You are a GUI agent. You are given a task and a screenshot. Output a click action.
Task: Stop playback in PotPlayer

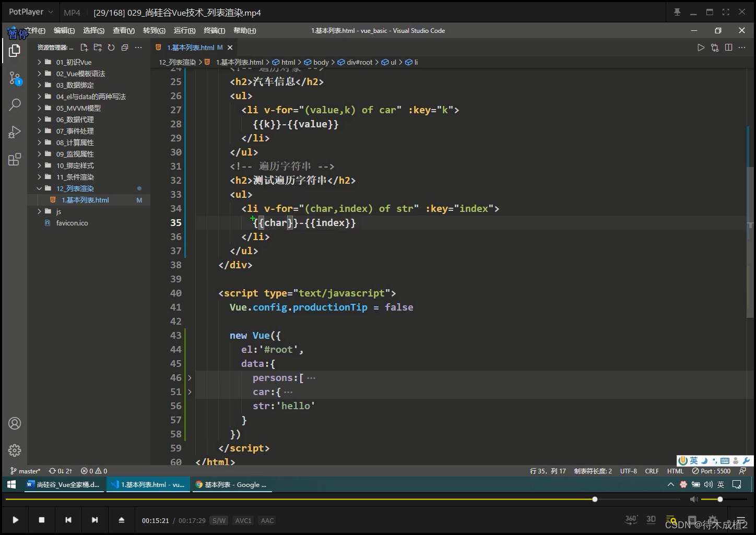pos(42,520)
